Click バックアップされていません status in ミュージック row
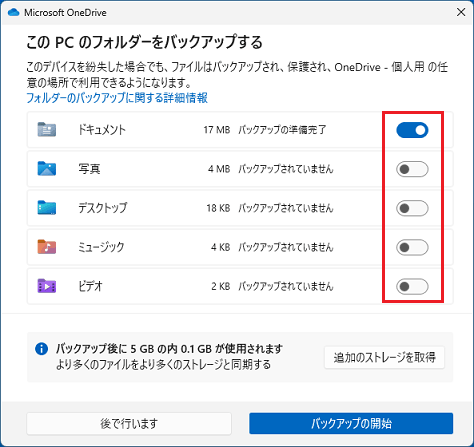The image size is (474, 447). (x=286, y=247)
